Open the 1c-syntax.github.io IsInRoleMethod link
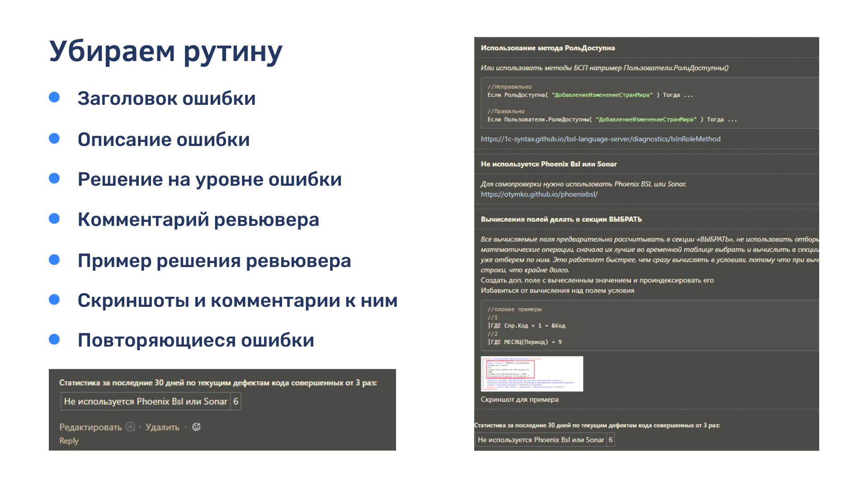The width and height of the screenshot is (868, 488). [x=600, y=139]
